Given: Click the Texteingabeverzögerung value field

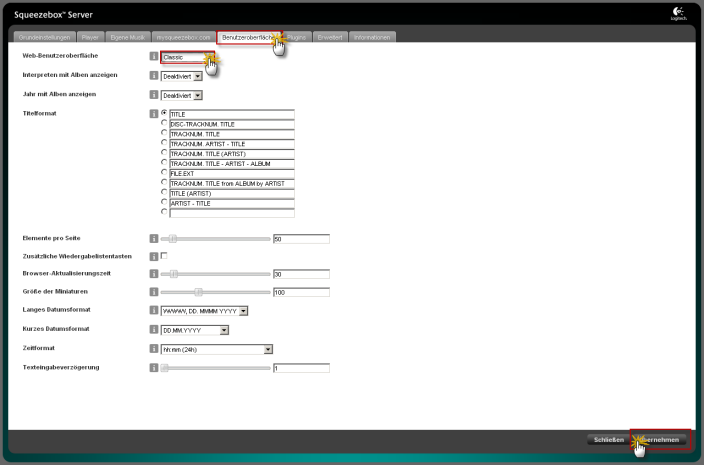Looking at the screenshot, I should pos(300,368).
